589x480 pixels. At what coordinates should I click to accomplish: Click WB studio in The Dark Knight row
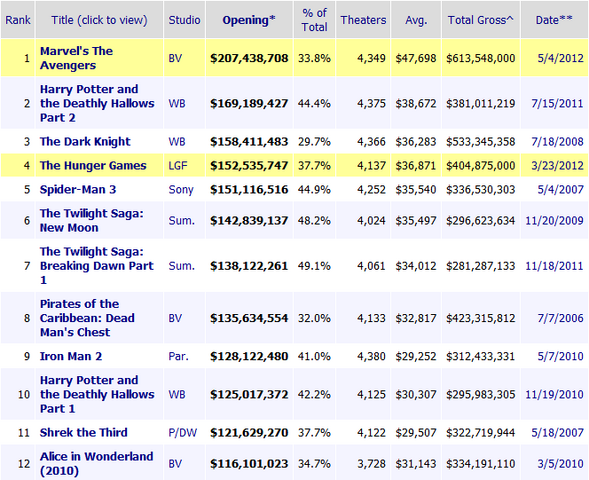click(177, 142)
